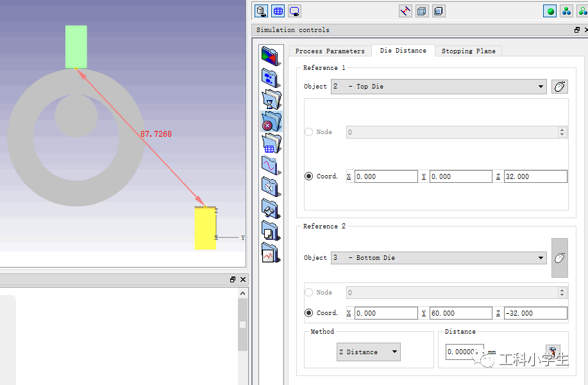Click Reference 1 X coordinate field
The width and height of the screenshot is (588, 385).
click(x=386, y=176)
